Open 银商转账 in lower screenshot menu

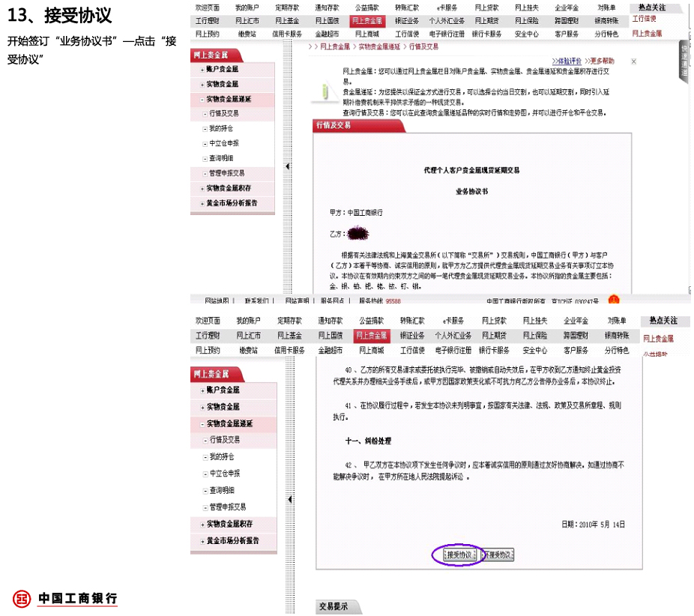click(x=617, y=336)
